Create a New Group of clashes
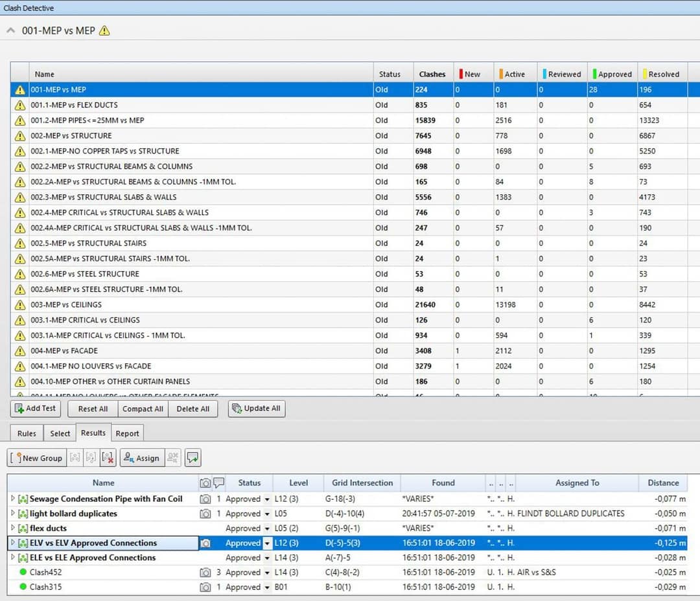 pyautogui.click(x=37, y=458)
